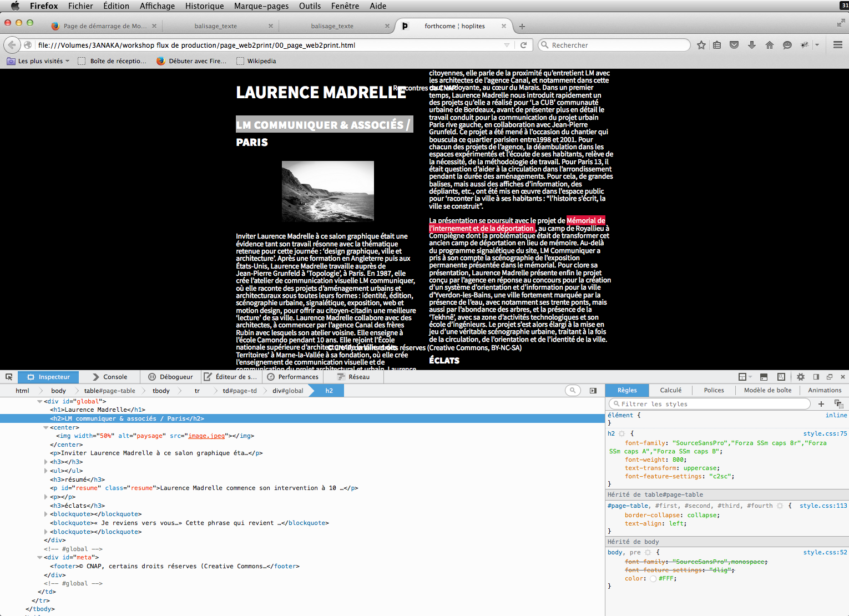Toggle the split console button in devtools

pyautogui.click(x=764, y=377)
